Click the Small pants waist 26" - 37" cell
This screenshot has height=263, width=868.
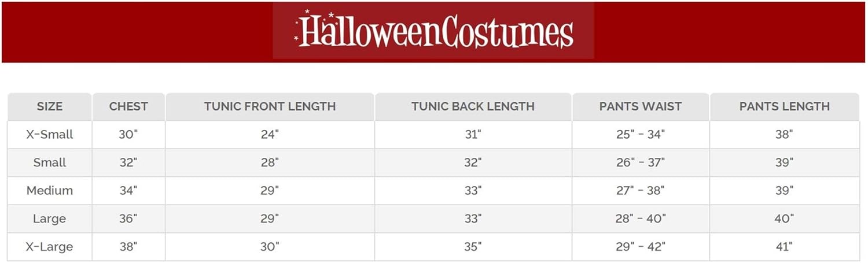pos(641,162)
